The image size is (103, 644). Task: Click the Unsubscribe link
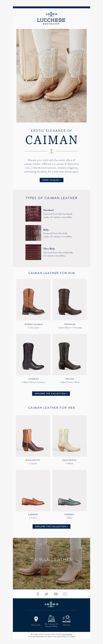pos(67,634)
